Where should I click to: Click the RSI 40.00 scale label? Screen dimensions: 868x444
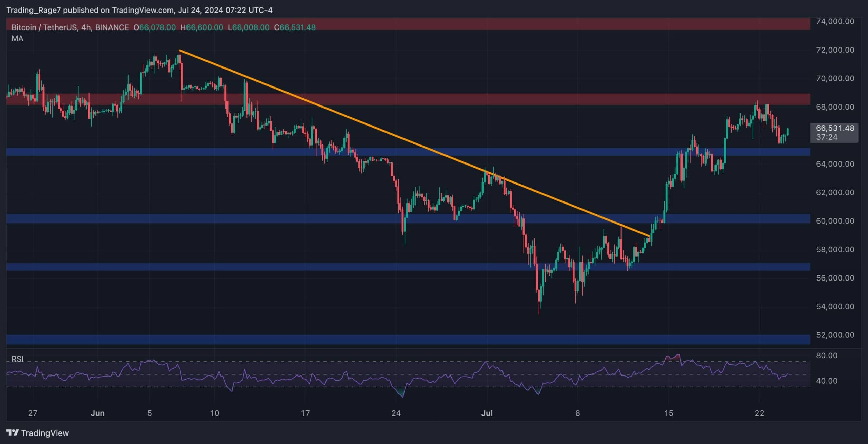click(827, 381)
